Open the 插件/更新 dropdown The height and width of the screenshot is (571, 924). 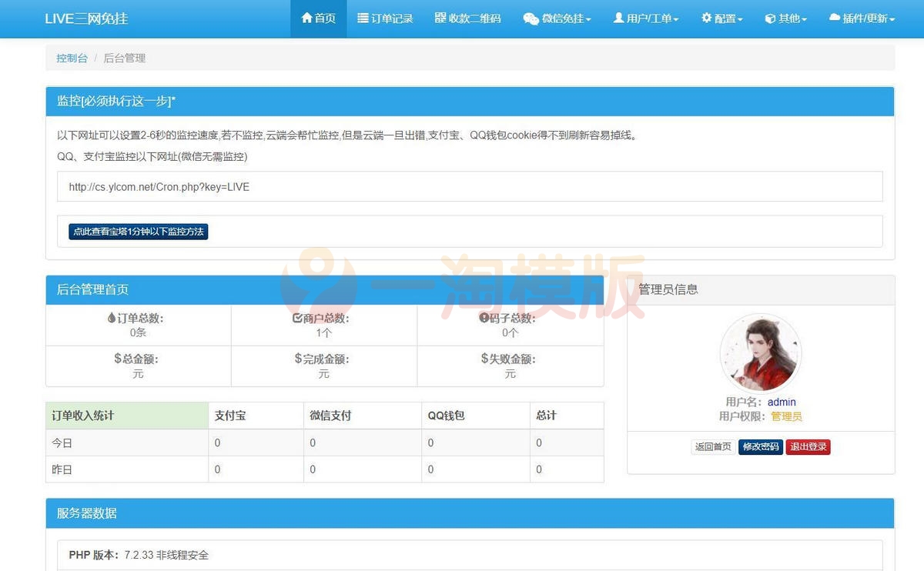(x=861, y=18)
